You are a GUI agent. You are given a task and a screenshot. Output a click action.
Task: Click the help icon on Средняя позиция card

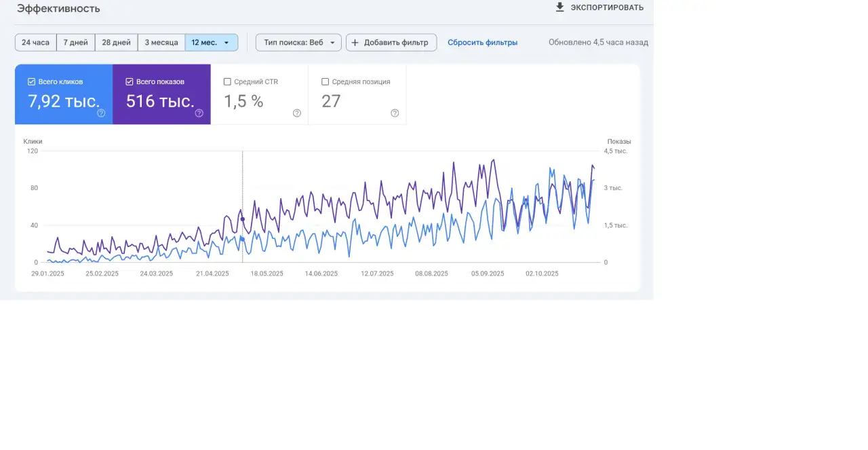[394, 113]
